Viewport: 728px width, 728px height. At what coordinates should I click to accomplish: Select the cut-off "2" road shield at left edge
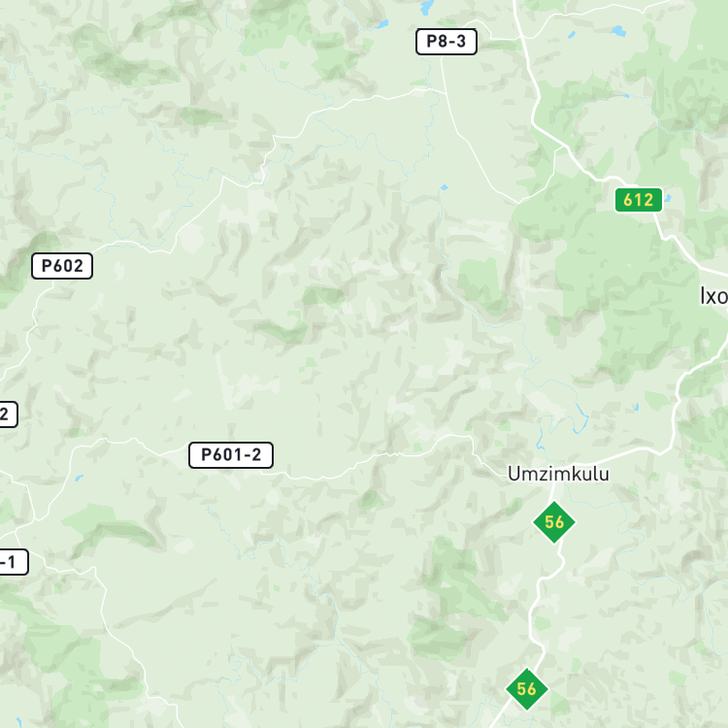click(x=8, y=414)
